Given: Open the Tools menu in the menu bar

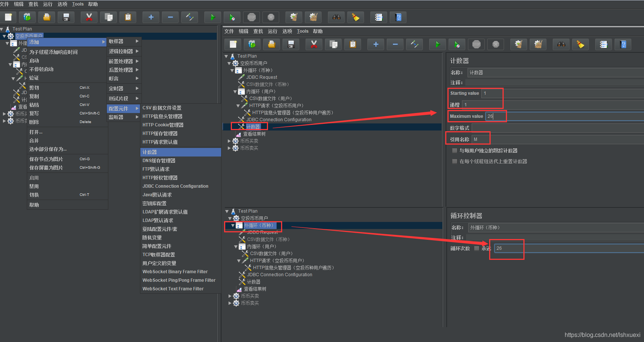Looking at the screenshot, I should pos(78,4).
